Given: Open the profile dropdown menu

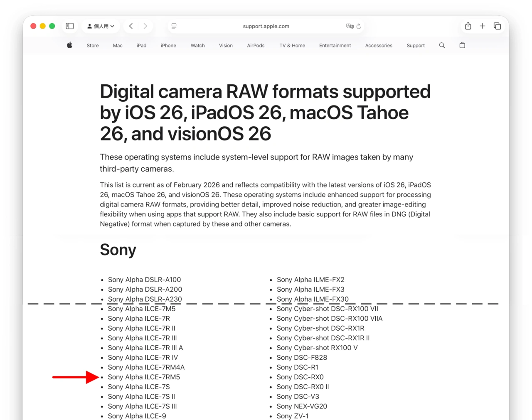Looking at the screenshot, I should 101,26.
